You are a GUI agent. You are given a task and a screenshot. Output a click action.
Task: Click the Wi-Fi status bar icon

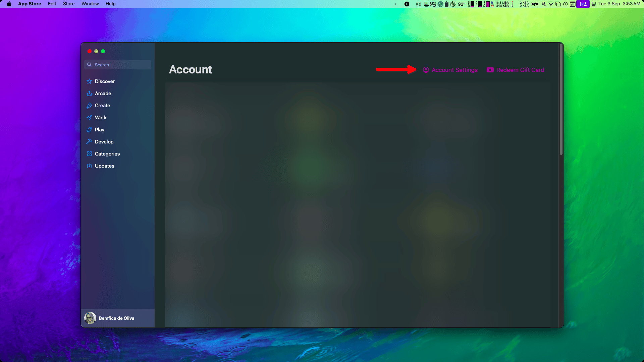coord(551,4)
